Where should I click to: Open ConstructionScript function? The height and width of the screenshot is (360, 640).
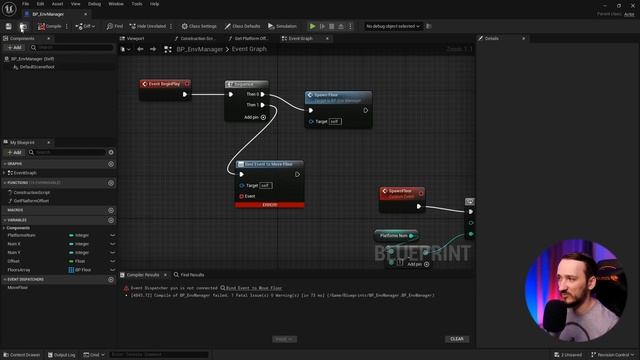[x=31, y=192]
